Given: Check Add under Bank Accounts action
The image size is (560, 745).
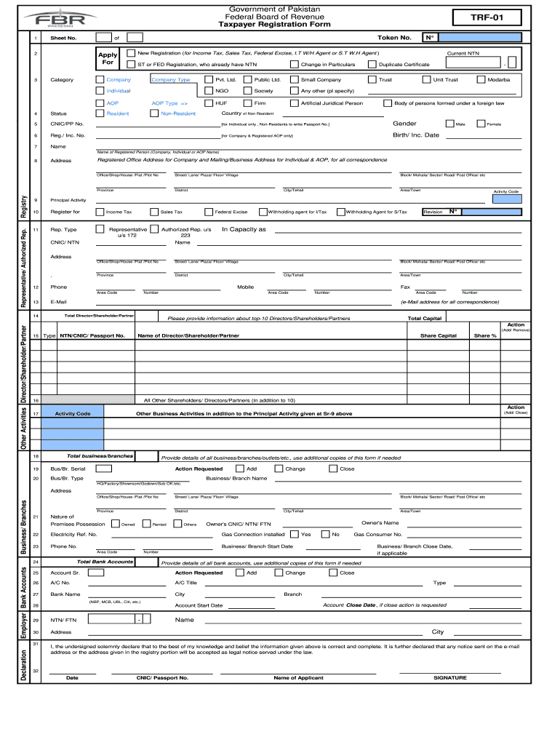Looking at the screenshot, I should (x=240, y=573).
